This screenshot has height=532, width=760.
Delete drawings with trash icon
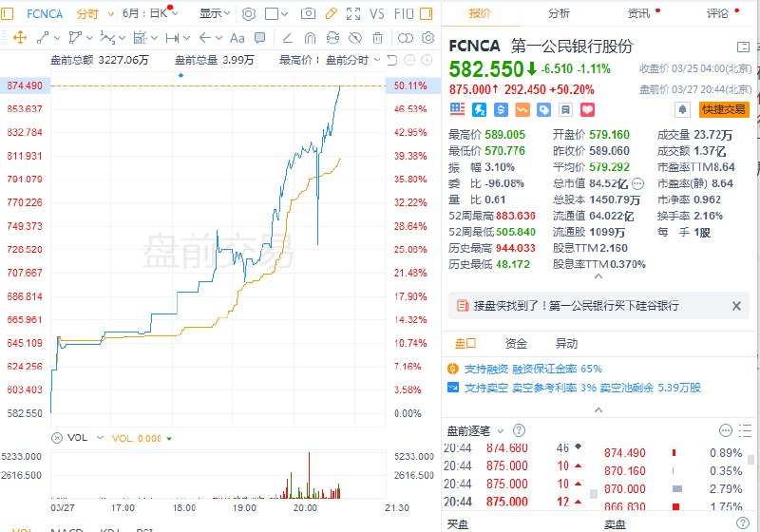click(377, 38)
